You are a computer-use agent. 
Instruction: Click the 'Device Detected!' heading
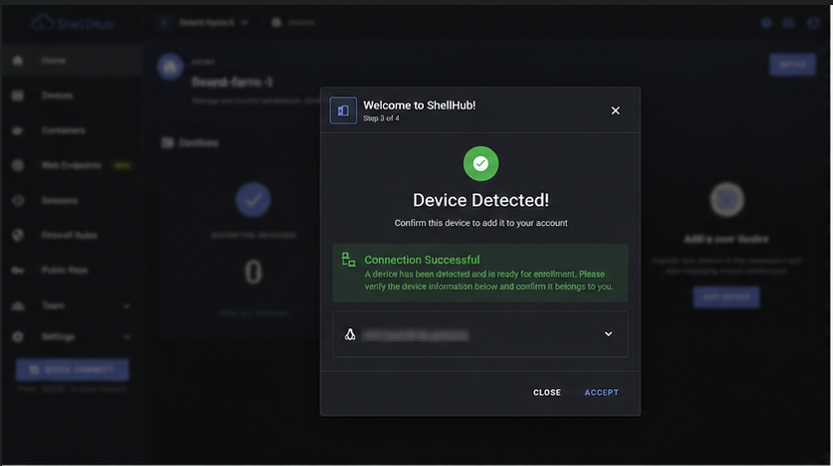(481, 200)
